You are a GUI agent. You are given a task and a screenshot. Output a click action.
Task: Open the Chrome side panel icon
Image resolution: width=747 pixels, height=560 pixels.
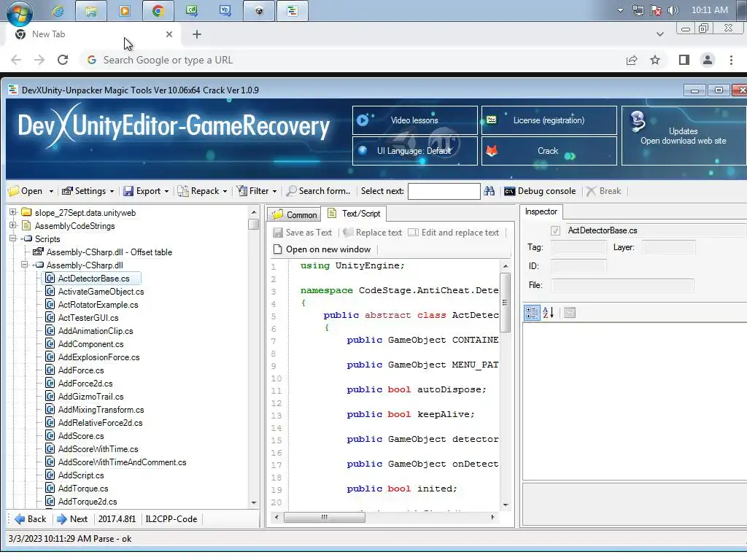coord(684,60)
